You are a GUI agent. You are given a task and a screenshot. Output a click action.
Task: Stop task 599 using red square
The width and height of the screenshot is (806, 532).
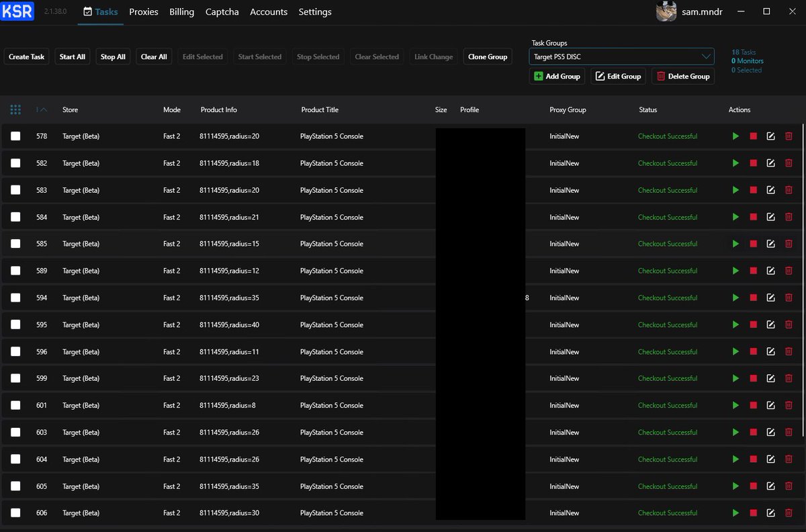click(x=754, y=378)
